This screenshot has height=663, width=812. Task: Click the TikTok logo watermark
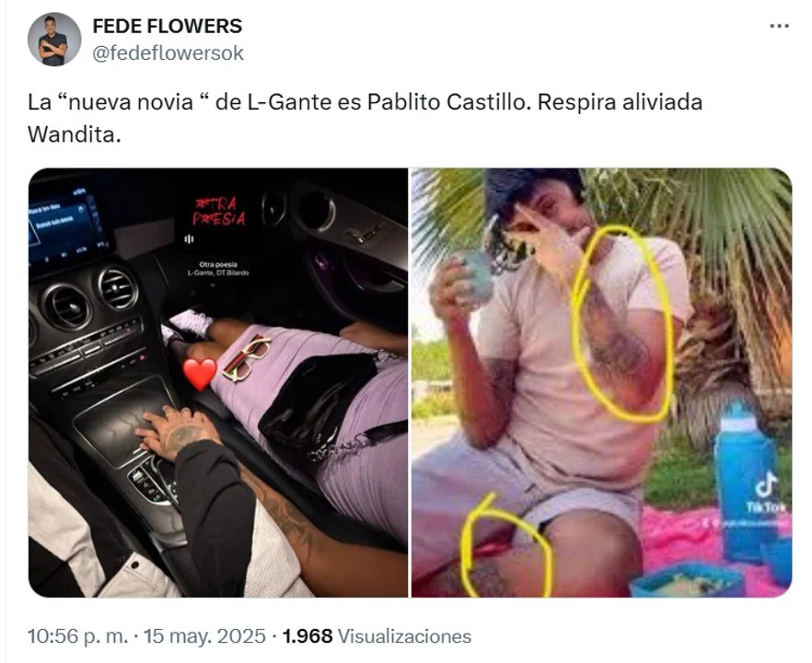[x=766, y=494]
